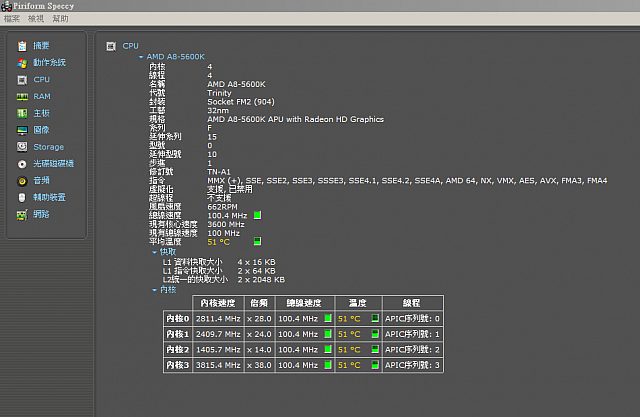640x417 pixels.
Task: Click the 內核2 row label
Action: (x=178, y=350)
